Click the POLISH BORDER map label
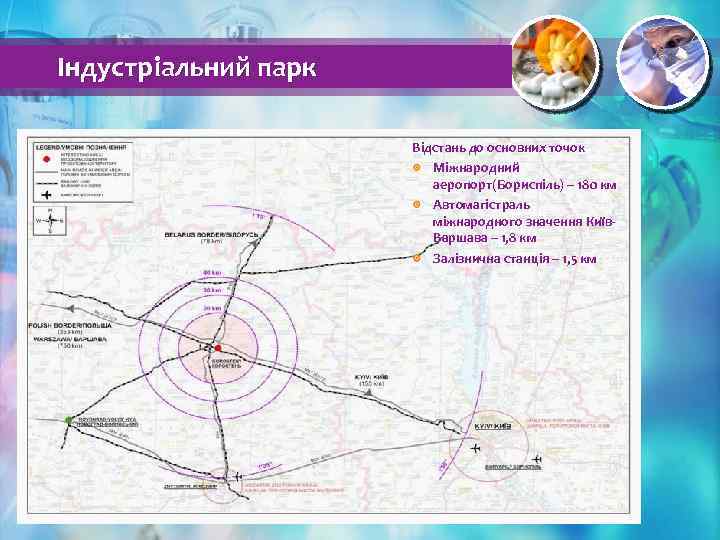 [x=70, y=326]
